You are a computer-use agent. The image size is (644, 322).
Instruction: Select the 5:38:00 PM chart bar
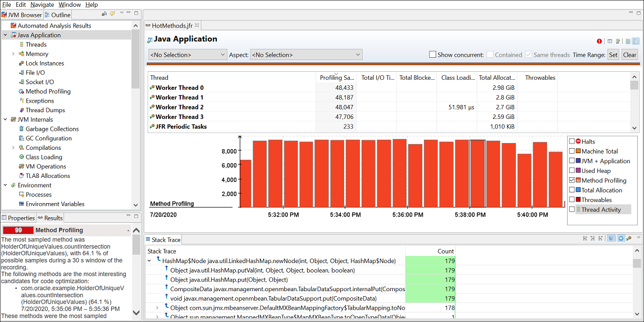pyautogui.click(x=477, y=173)
